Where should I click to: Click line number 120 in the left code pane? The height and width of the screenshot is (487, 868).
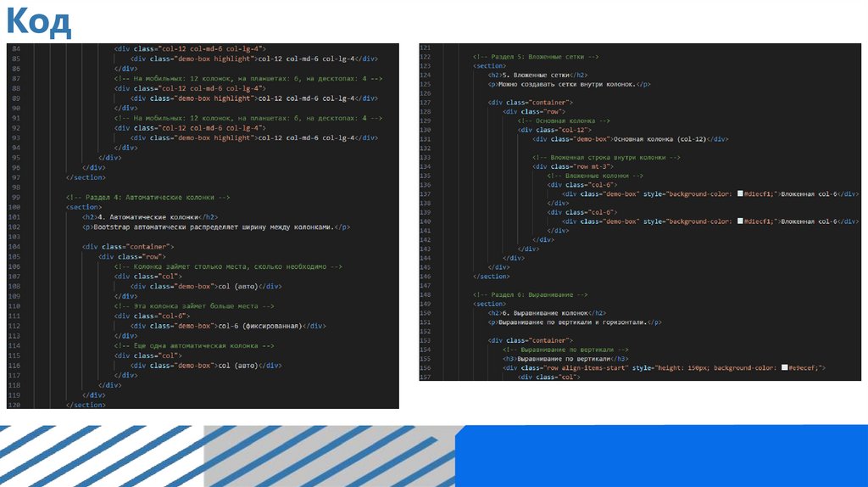click(x=14, y=405)
